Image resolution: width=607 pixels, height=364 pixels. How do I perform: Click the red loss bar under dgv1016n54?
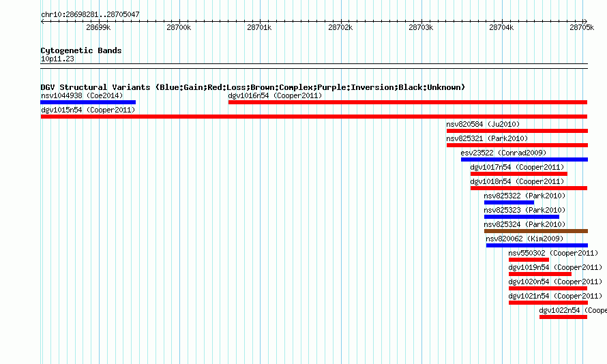(408, 102)
